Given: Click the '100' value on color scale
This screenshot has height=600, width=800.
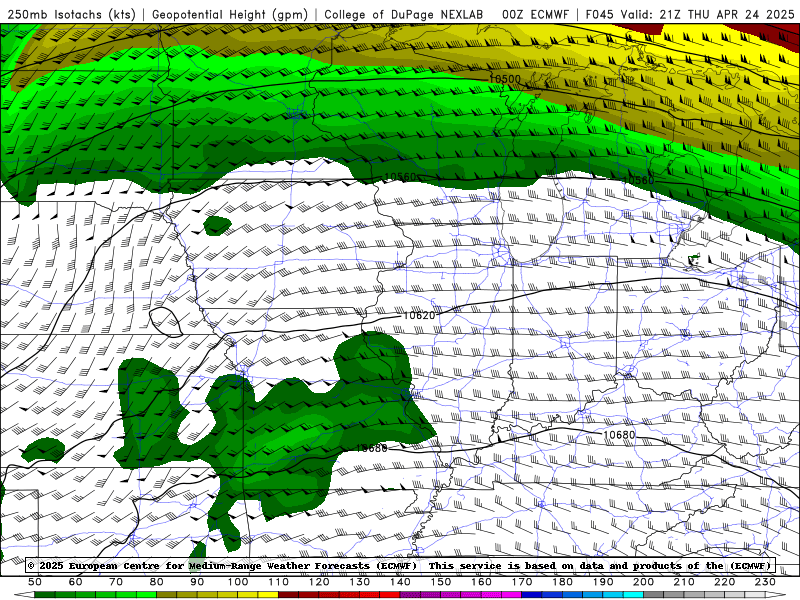Looking at the screenshot, I should click(238, 582).
